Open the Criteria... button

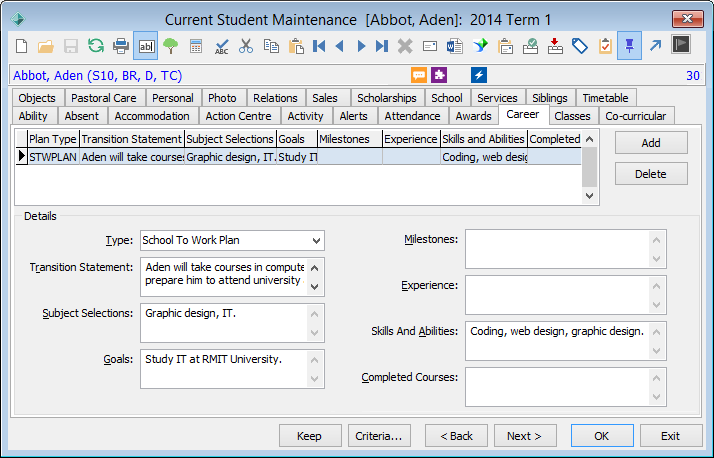pyautogui.click(x=379, y=436)
